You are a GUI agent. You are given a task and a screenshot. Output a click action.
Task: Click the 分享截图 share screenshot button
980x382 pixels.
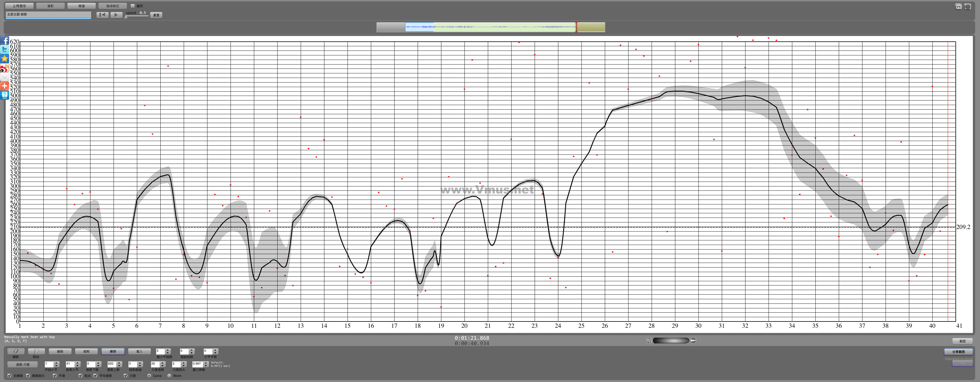tap(959, 351)
